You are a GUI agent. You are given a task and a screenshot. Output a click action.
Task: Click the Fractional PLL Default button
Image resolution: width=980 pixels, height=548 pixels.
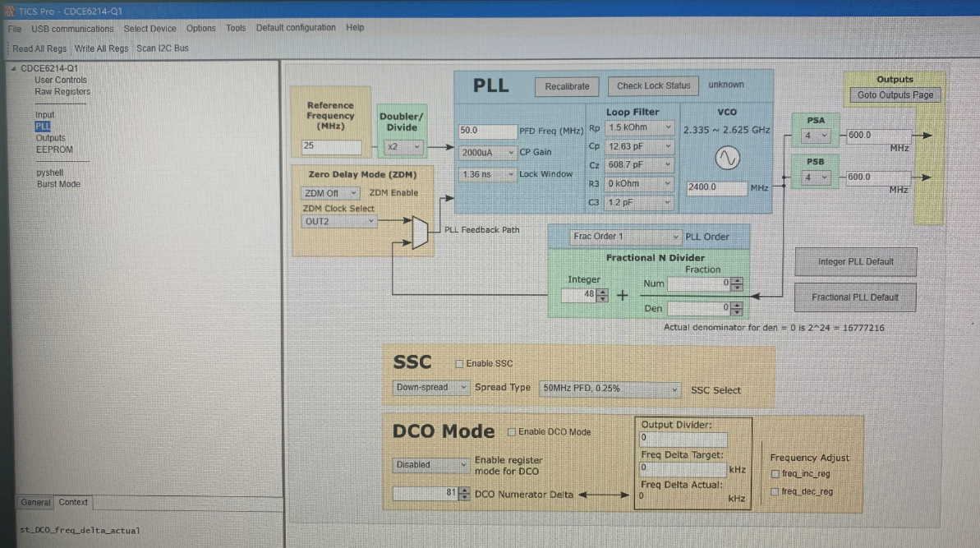tap(855, 297)
